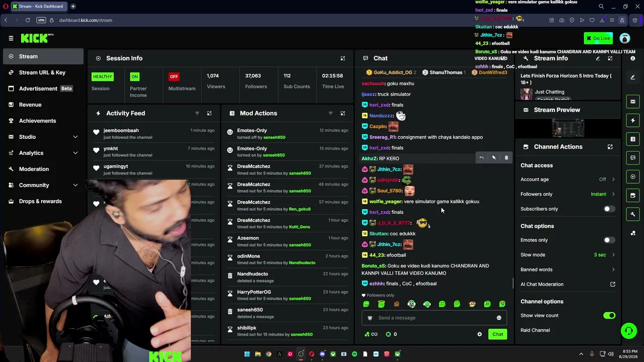
Task: Click jeemboombaah in the Activity Feed
Action: click(121, 131)
